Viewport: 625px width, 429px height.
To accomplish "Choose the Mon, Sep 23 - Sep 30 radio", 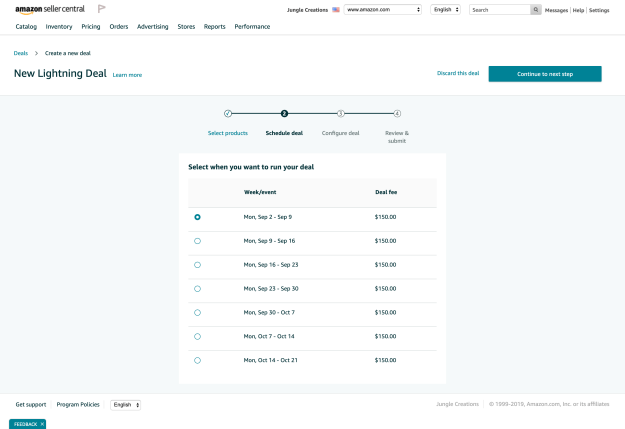I will (197, 289).
